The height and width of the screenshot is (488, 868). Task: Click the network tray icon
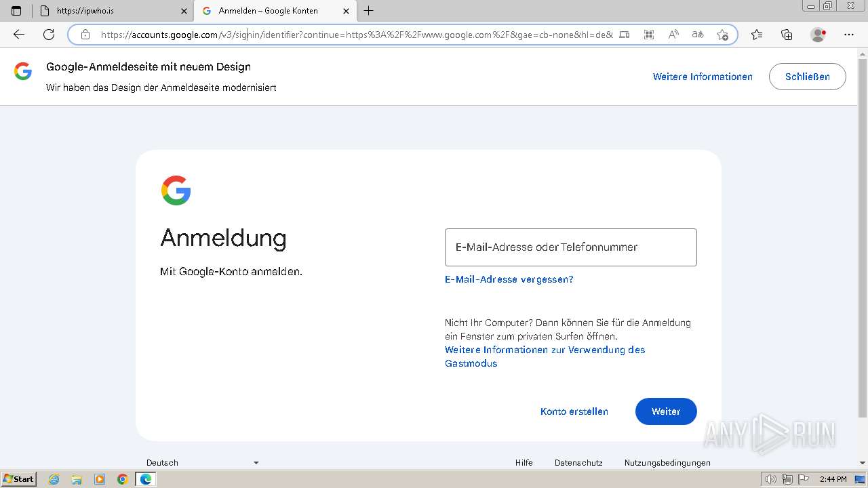[787, 479]
